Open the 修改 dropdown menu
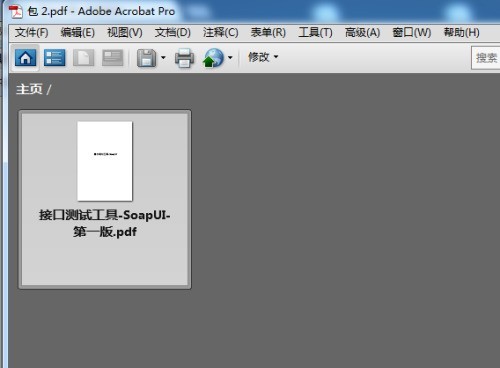 [x=263, y=57]
